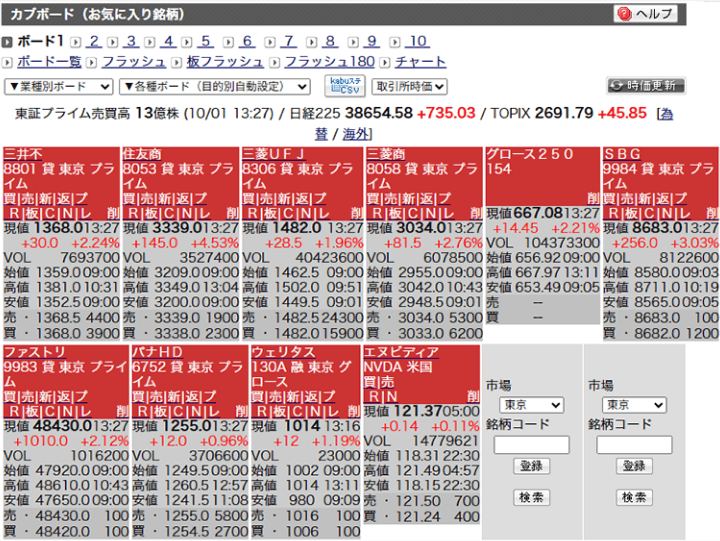Click 売 sell link for 住友商
The image size is (720, 541).
[146, 198]
